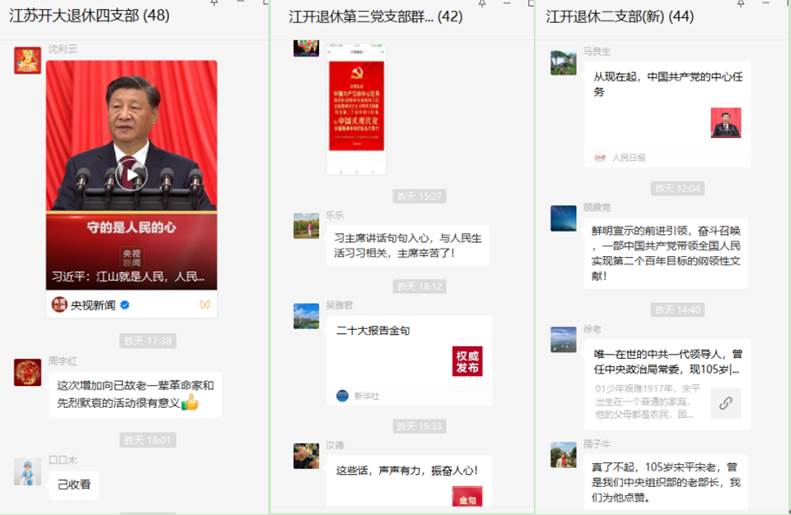Click the 权威发布 red badge thumbnail
Screen dimensions: 791x515
tap(467, 361)
